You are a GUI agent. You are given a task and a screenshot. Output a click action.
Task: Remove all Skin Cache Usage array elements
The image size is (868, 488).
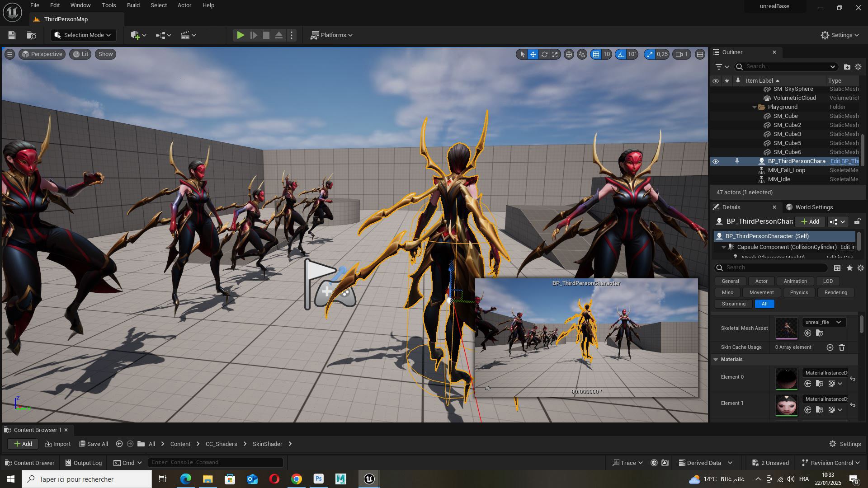(x=842, y=347)
